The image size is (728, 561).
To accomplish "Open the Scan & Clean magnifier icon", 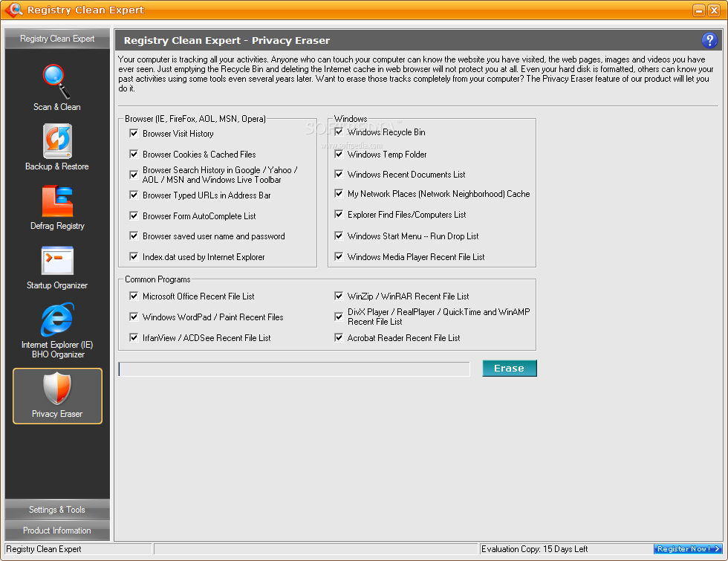I will click(x=56, y=82).
